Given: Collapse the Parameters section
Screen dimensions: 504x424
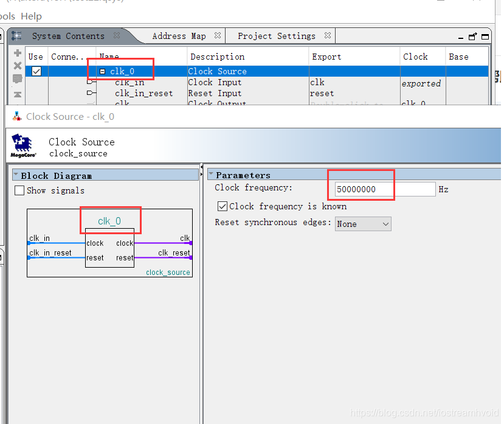Looking at the screenshot, I should [211, 174].
